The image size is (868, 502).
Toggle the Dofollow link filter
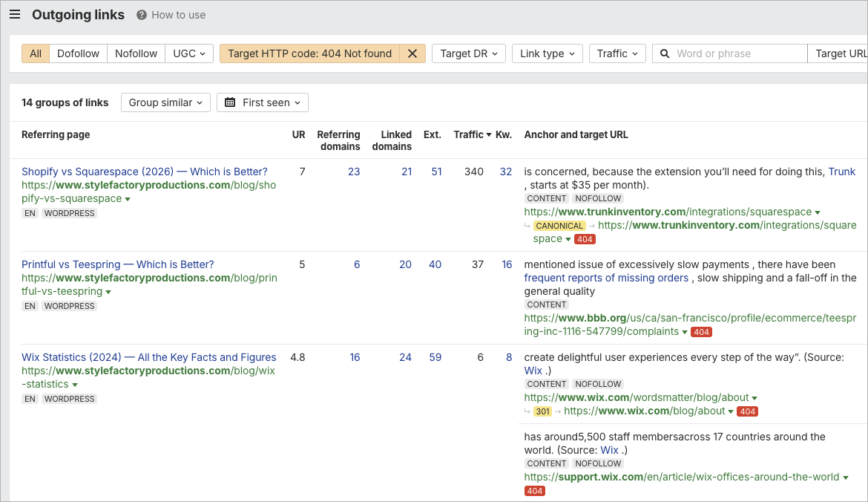tap(78, 53)
